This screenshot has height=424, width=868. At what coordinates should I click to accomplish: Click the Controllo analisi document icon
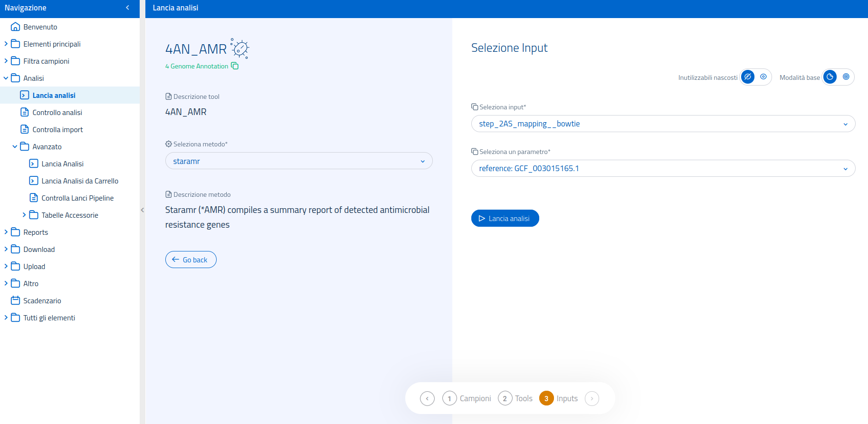tap(25, 113)
